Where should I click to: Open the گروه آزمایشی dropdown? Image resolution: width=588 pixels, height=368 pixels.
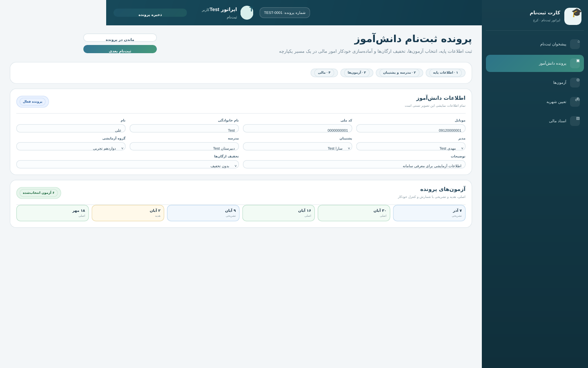(71, 146)
